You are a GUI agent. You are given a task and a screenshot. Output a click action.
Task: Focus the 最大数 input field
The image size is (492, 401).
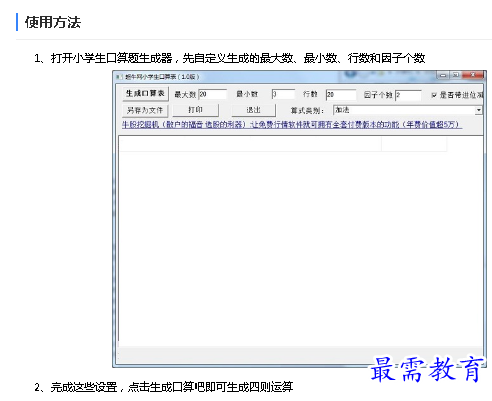point(213,94)
